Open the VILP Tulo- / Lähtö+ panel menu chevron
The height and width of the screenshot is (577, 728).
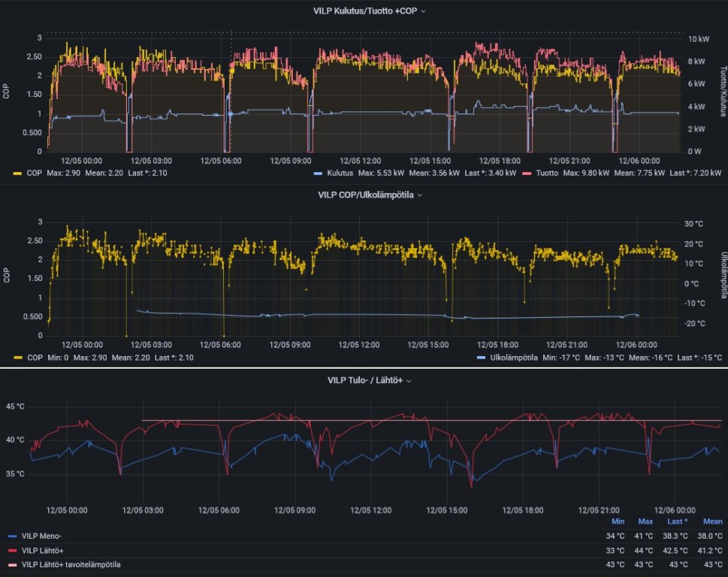(409, 381)
